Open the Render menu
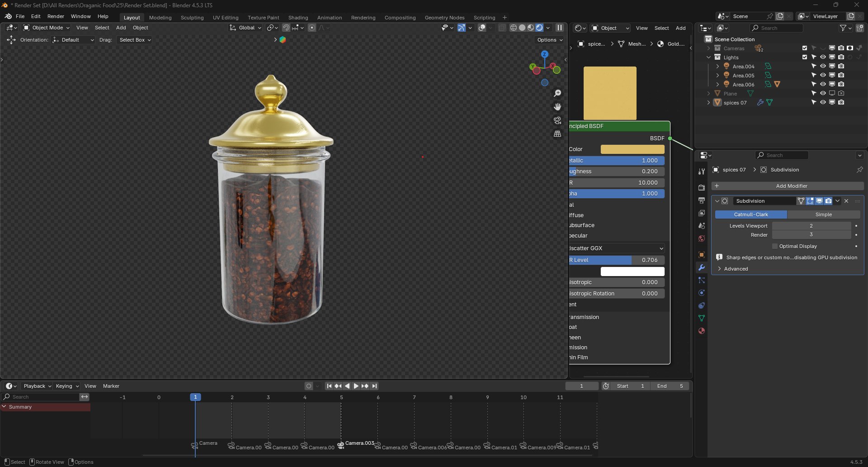The image size is (868, 467). [56, 16]
